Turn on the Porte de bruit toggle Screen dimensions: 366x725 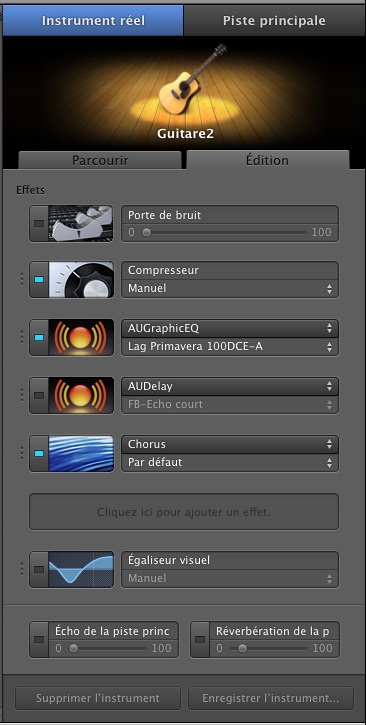(39, 224)
